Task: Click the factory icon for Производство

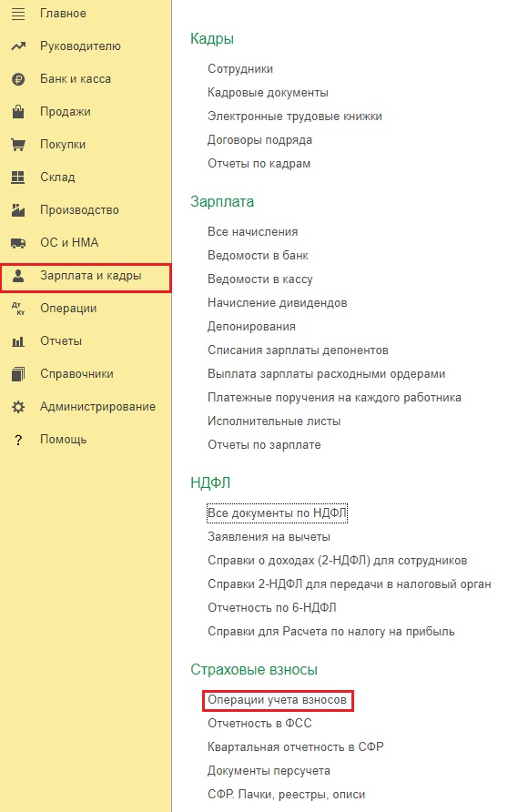Action: coord(18,209)
